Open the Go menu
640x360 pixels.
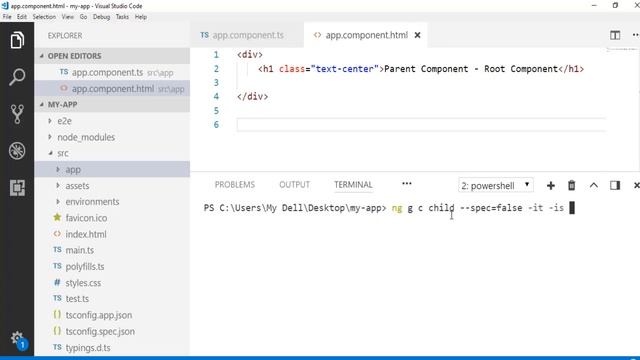coord(83,17)
